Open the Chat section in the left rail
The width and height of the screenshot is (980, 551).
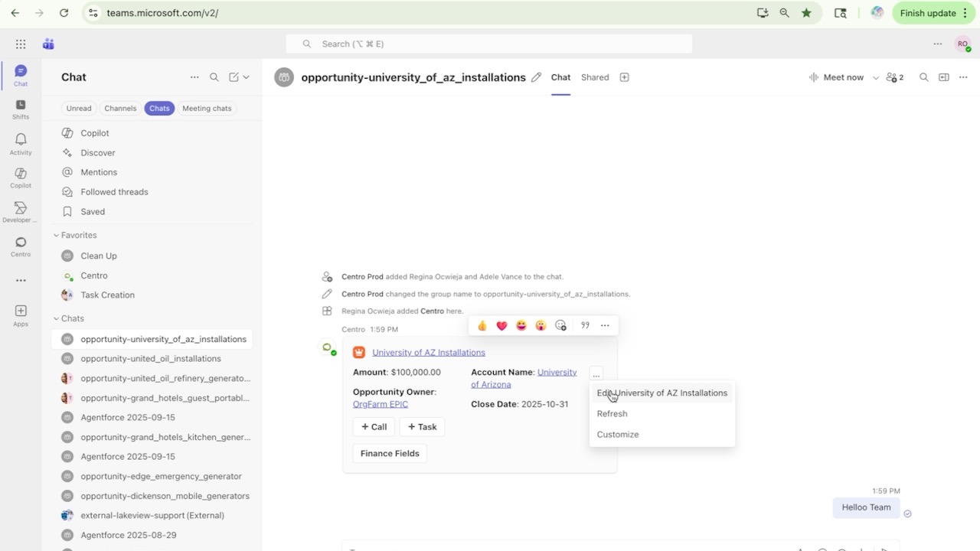(x=21, y=75)
